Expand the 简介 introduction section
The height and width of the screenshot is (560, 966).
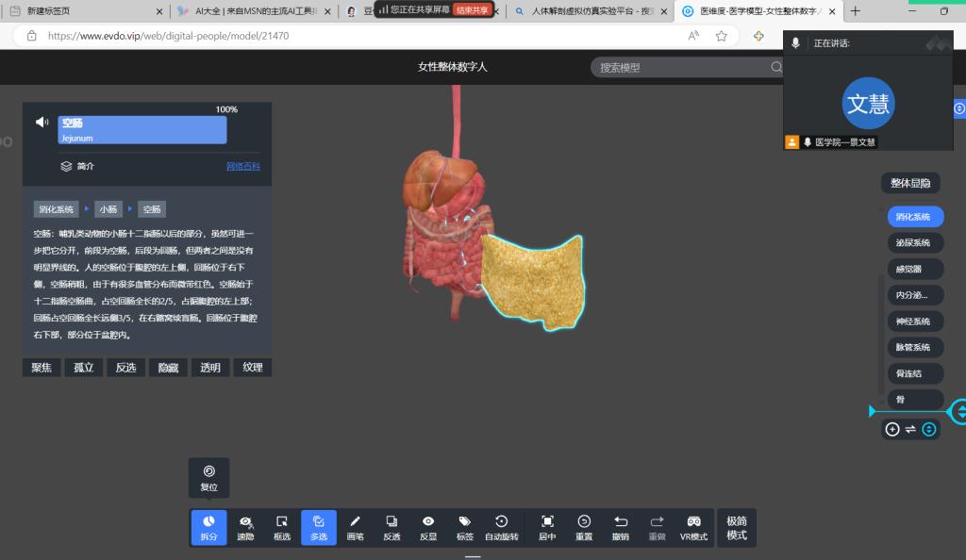pyautogui.click(x=85, y=166)
